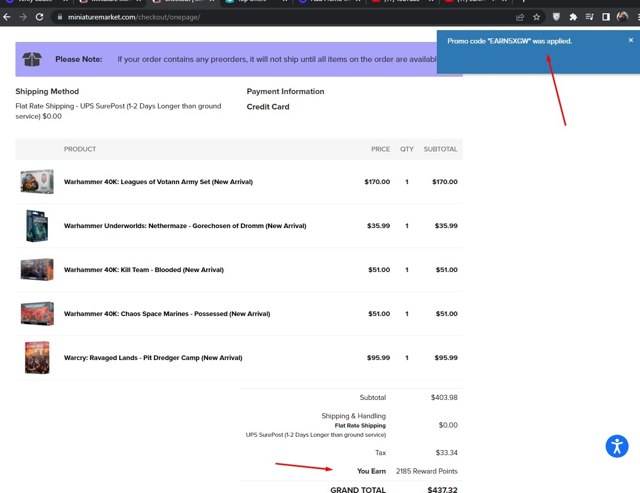Click the shipping box icon in notice banner
This screenshot has width=640, height=493.
(32, 59)
